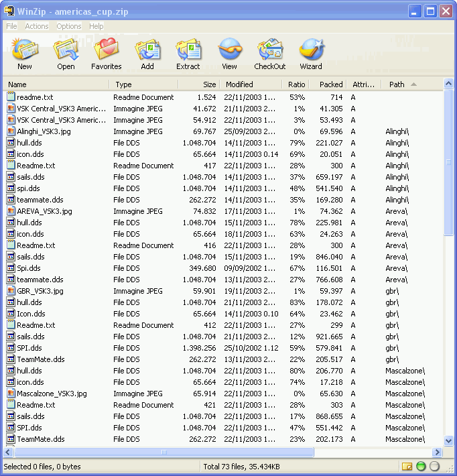The width and height of the screenshot is (457, 476).
Task: Select spi.dds in the Alinghi folder
Action: pos(28,188)
